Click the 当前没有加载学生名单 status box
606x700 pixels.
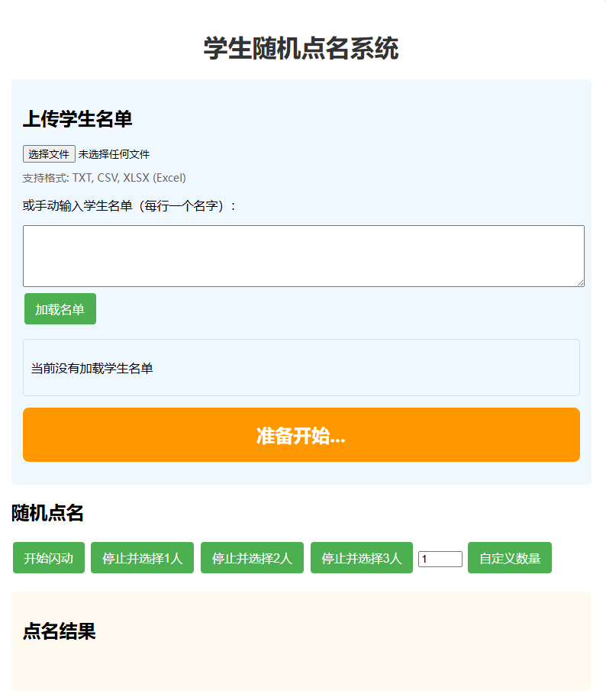point(302,366)
